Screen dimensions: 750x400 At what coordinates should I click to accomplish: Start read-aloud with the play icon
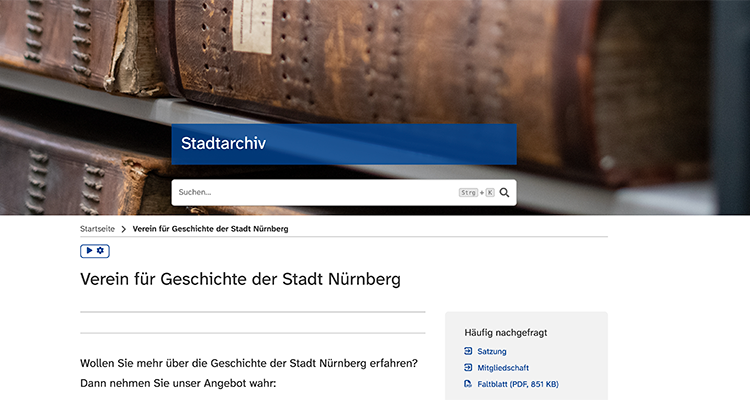point(89,250)
